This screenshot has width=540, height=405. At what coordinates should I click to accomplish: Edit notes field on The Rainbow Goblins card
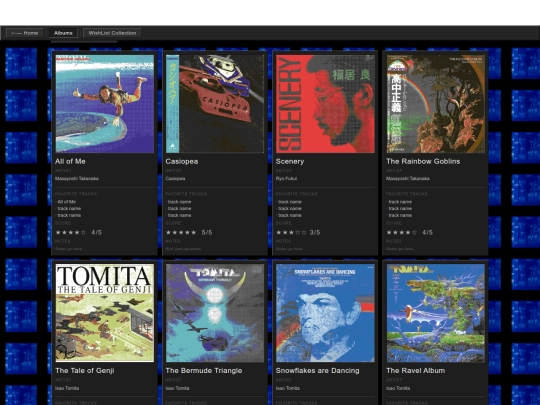401,249
